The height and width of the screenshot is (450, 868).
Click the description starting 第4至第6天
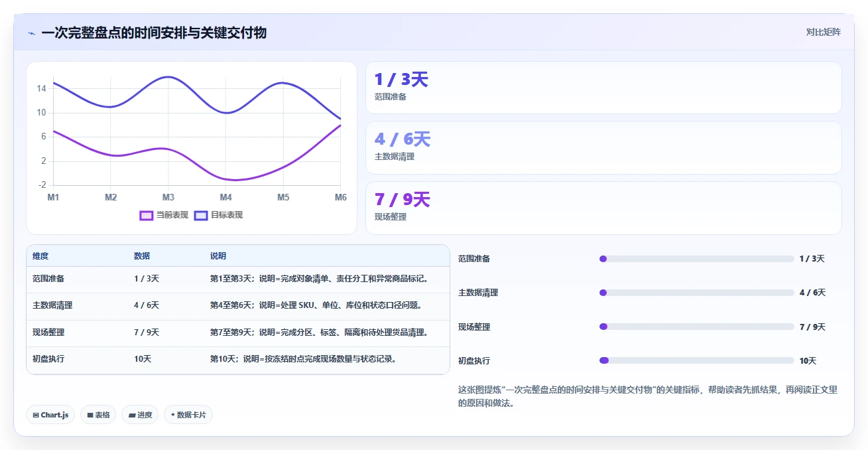pos(316,305)
